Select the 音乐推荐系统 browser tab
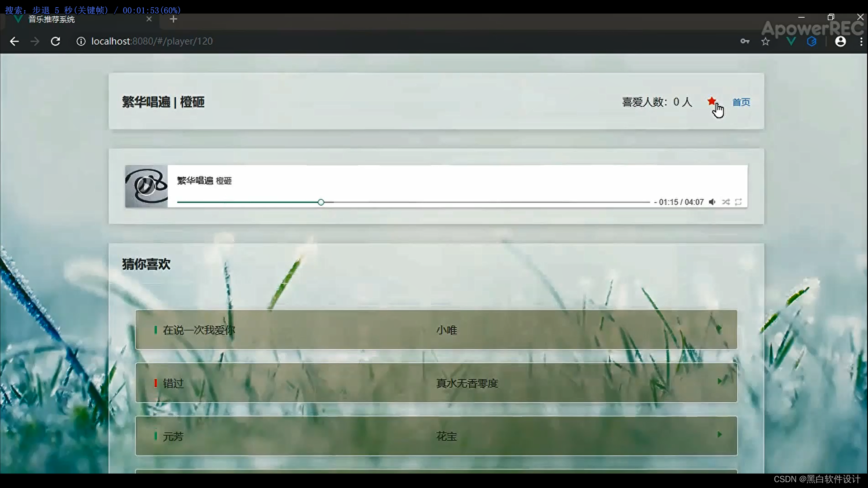Image resolution: width=868 pixels, height=488 pixels. tap(81, 19)
